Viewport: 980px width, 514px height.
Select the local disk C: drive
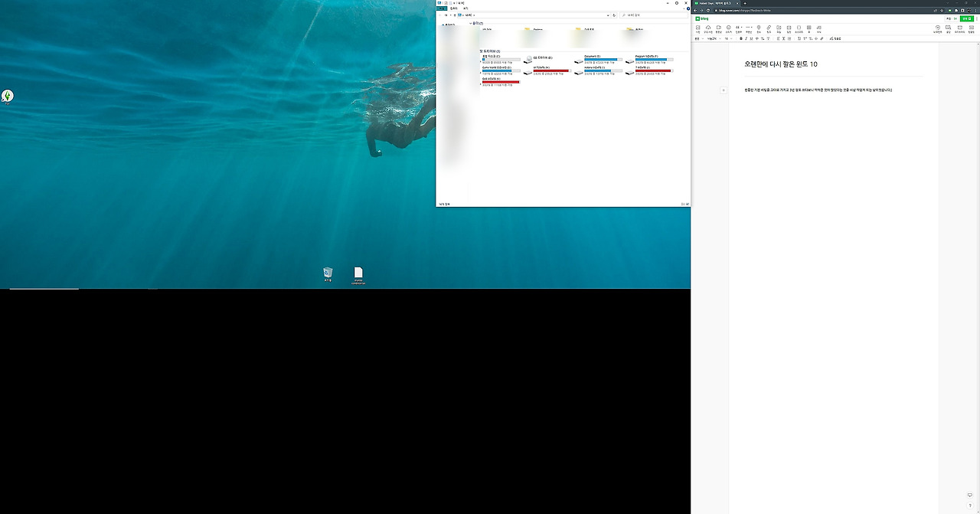click(x=501, y=59)
